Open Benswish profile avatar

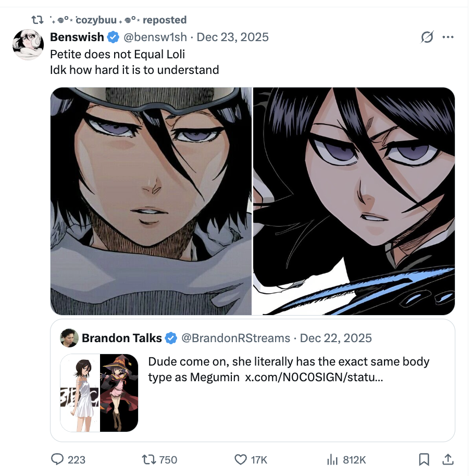(x=27, y=45)
